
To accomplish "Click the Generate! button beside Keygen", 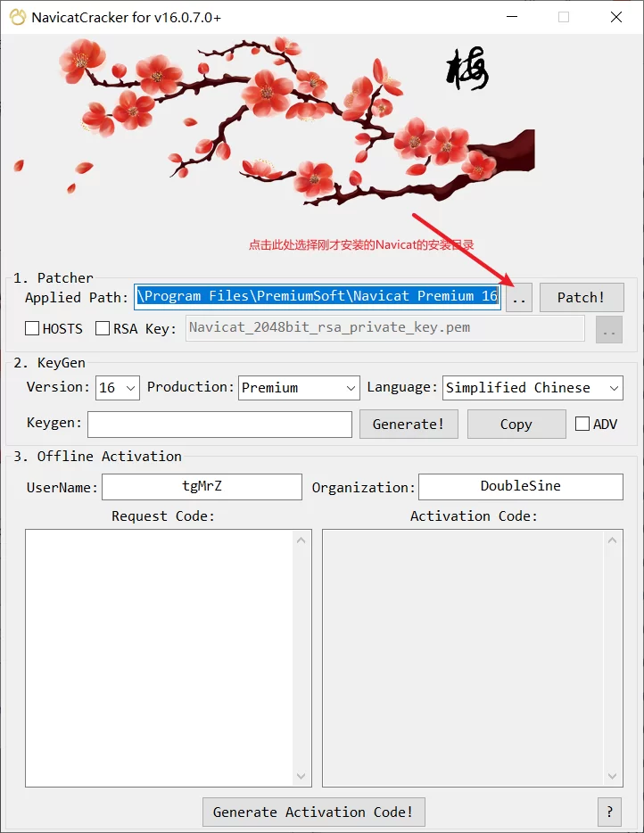I will 409,425.
